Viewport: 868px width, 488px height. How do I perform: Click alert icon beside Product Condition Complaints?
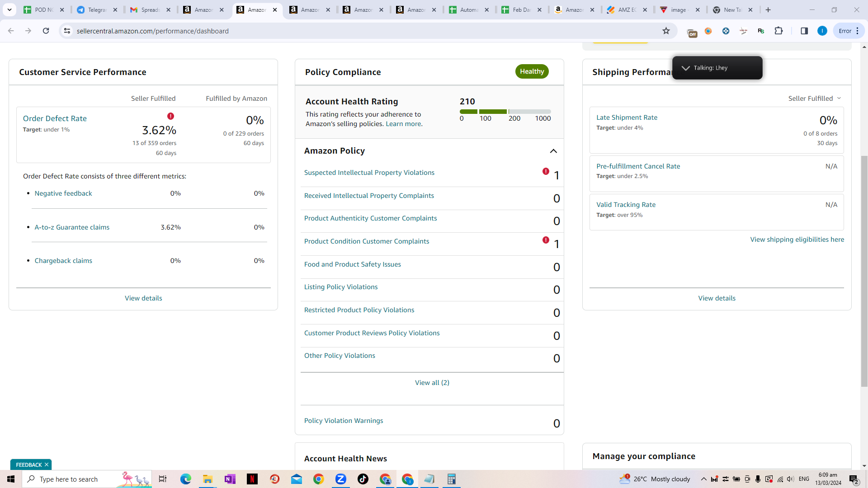click(x=546, y=240)
